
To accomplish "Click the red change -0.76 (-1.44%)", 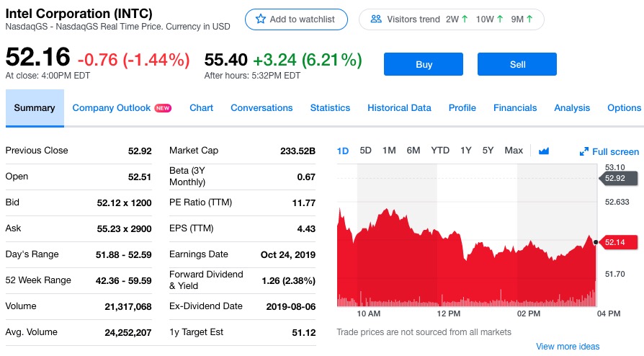I will tap(133, 60).
